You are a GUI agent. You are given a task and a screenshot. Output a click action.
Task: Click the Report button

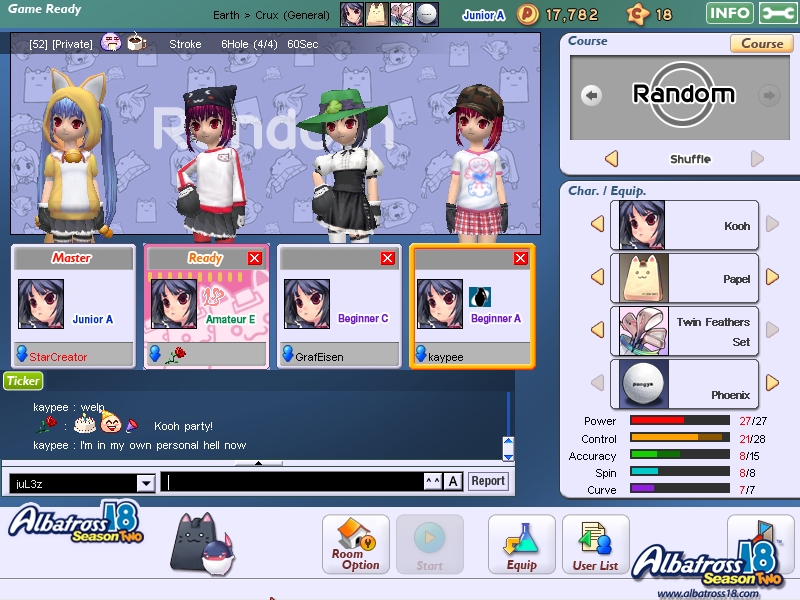coord(488,481)
